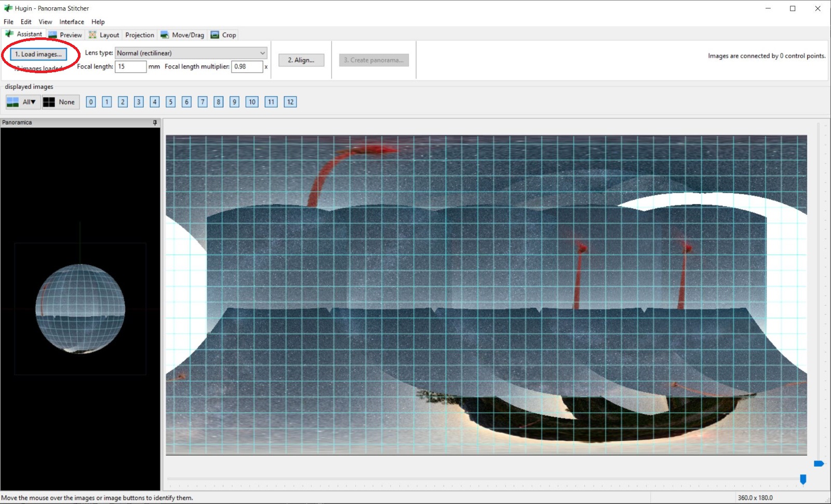
Task: Open the Interface menu
Action: [x=72, y=22]
